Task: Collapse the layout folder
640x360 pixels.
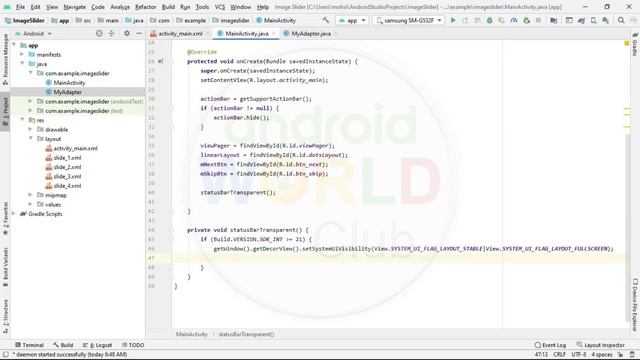Action: [x=30, y=139]
